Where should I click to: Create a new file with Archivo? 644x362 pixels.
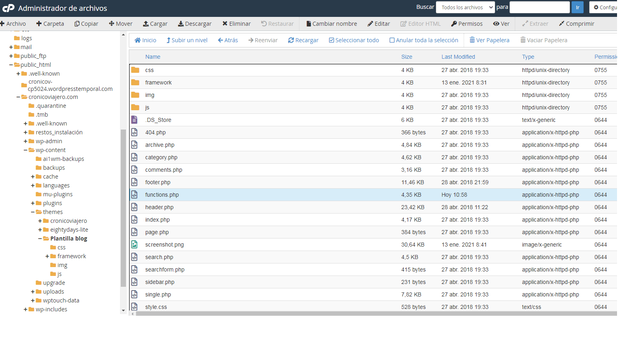[13, 24]
